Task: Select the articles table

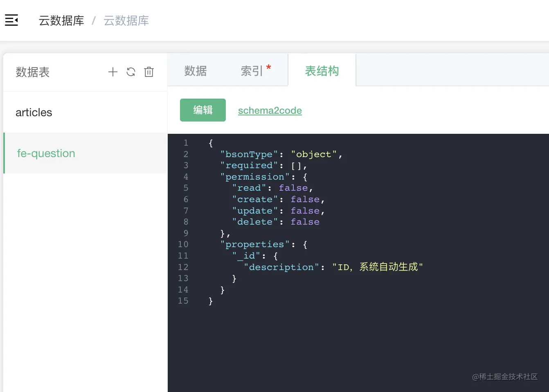Action: (x=85, y=112)
